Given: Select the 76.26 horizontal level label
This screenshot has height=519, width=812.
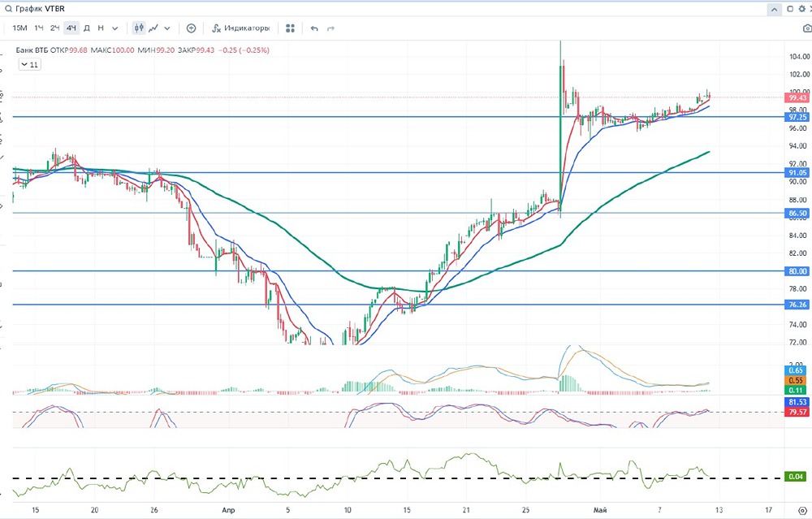Looking at the screenshot, I should point(797,305).
